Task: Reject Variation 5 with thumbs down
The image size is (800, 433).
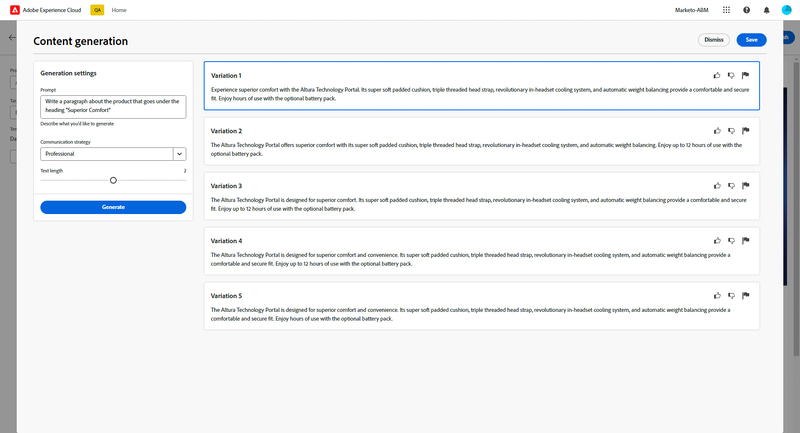Action: pos(731,295)
